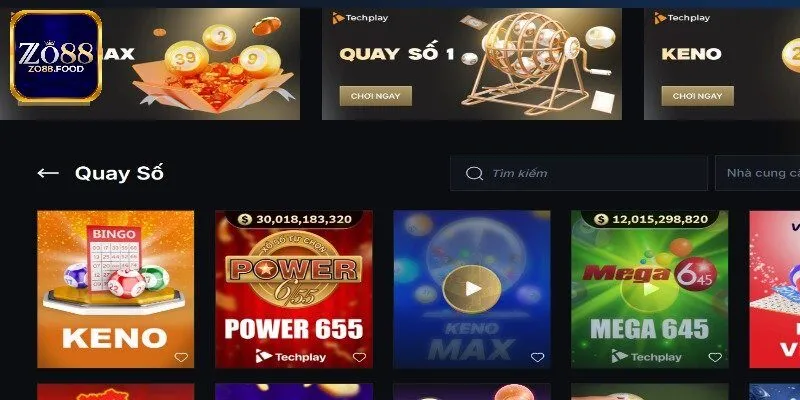
Task: Toggle the heart on Keno Max tile
Action: point(537,357)
